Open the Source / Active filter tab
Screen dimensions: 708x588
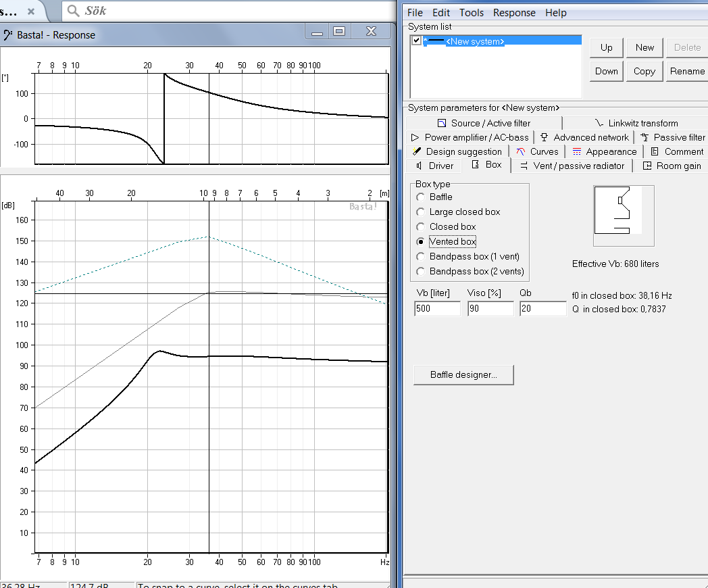(484, 123)
